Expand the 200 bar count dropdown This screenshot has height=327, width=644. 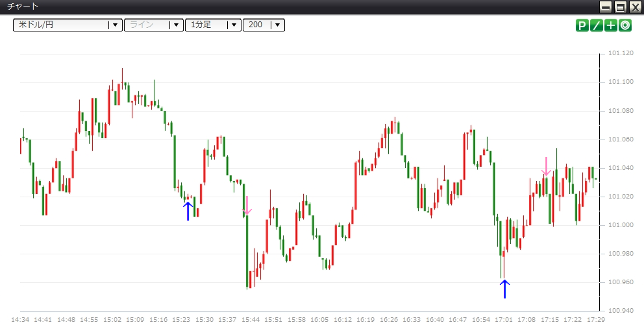click(264, 25)
